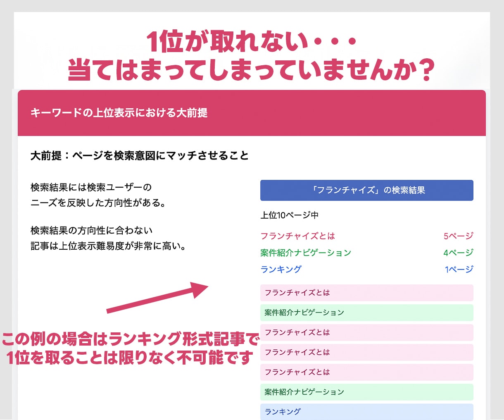This screenshot has height=420, width=504.
Task: Select the first green 案件紹介ナビゲーション result row
Action: coord(366,313)
